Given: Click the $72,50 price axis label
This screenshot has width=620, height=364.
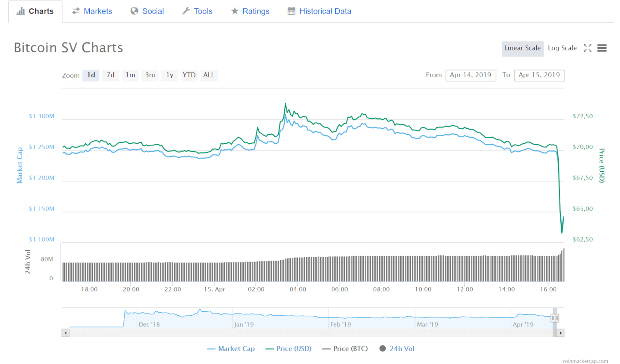Looking at the screenshot, I should pos(583,116).
